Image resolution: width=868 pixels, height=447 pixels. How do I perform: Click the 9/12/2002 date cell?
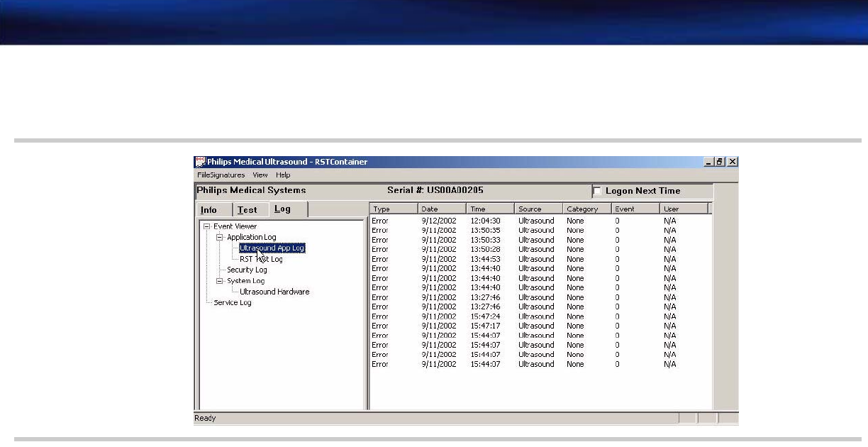(438, 221)
